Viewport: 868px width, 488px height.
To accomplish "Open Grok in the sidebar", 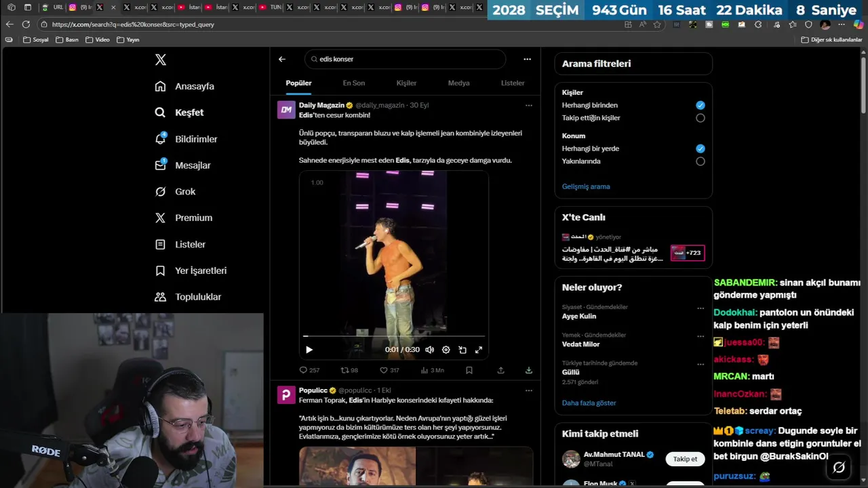I will pos(175,192).
